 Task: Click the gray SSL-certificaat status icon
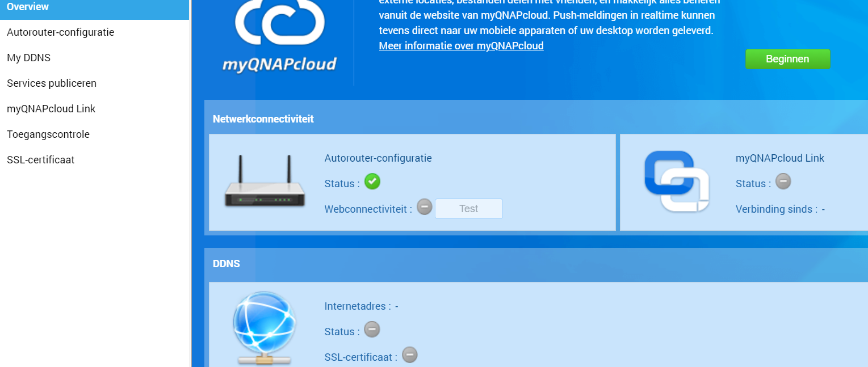tap(410, 355)
